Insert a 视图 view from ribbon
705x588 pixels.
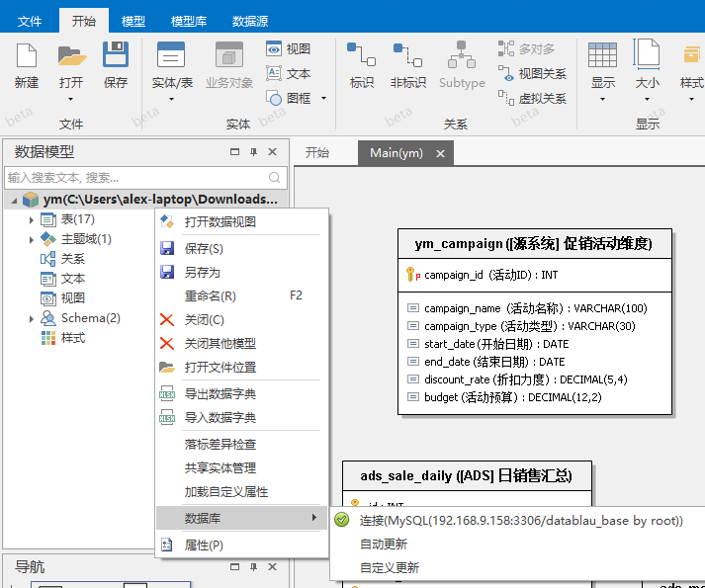[x=289, y=48]
